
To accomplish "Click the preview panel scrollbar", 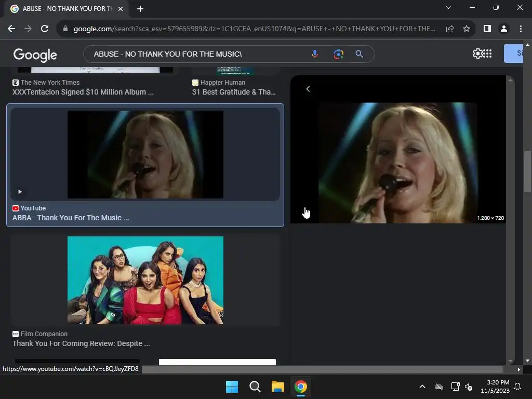I will point(510,220).
